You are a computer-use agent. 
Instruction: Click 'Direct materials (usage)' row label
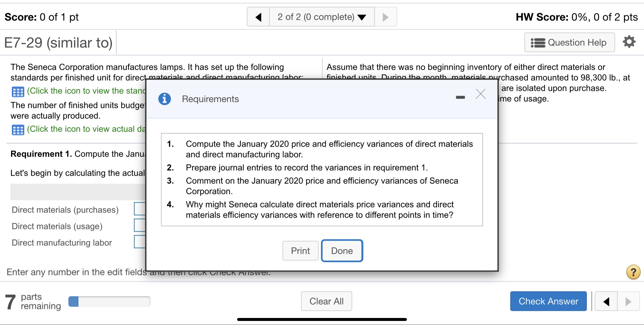click(57, 226)
